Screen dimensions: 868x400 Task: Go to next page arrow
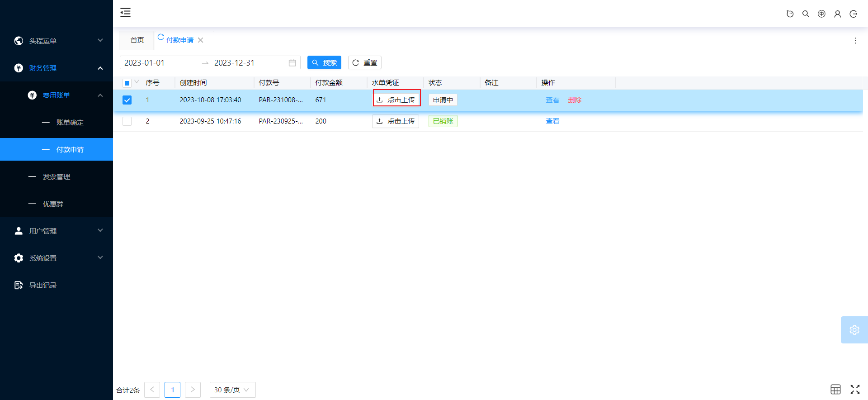pos(193,390)
